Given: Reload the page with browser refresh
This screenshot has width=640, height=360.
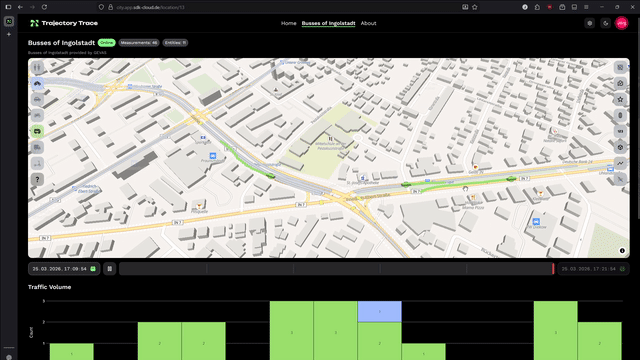Looking at the screenshot, I should pos(44,7).
